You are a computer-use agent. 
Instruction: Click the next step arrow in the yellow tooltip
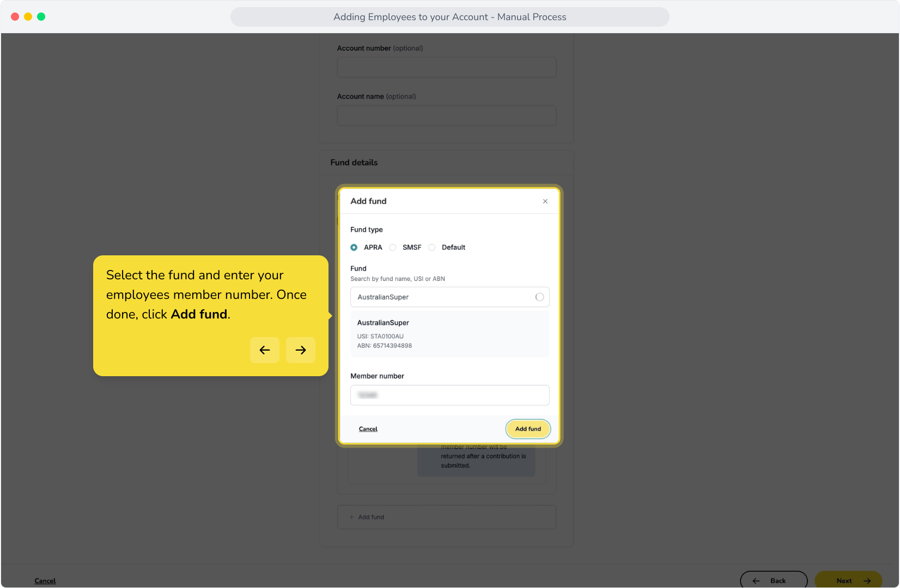coord(301,350)
